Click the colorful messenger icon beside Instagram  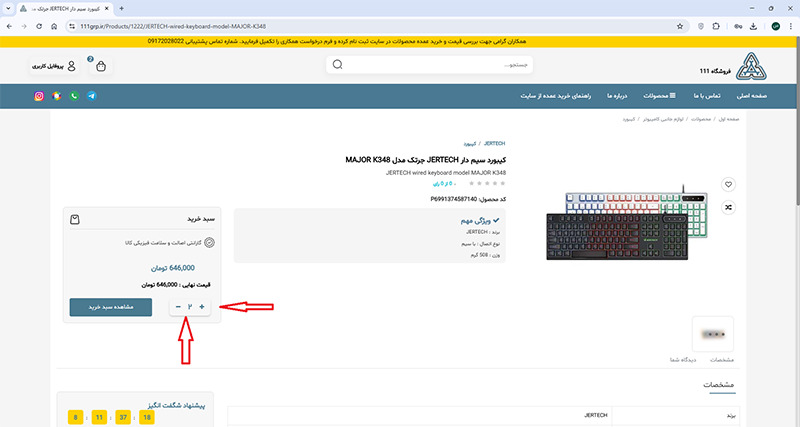point(57,96)
